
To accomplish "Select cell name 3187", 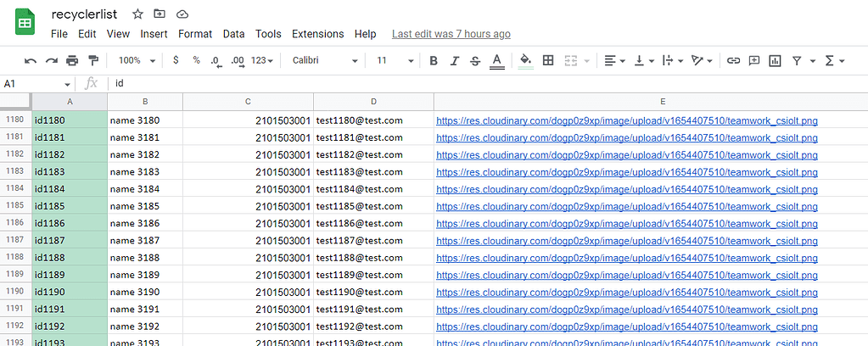I will click(145, 240).
